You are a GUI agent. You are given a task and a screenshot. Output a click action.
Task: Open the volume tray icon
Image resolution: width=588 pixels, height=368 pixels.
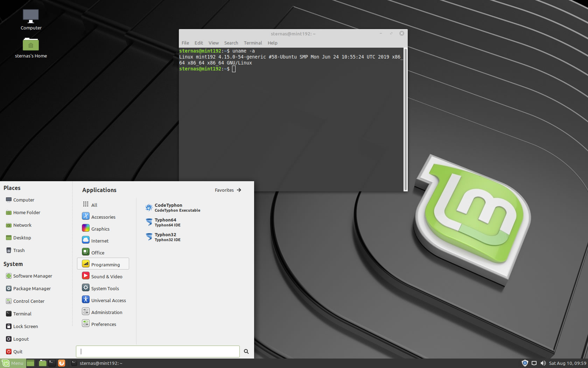coord(543,363)
